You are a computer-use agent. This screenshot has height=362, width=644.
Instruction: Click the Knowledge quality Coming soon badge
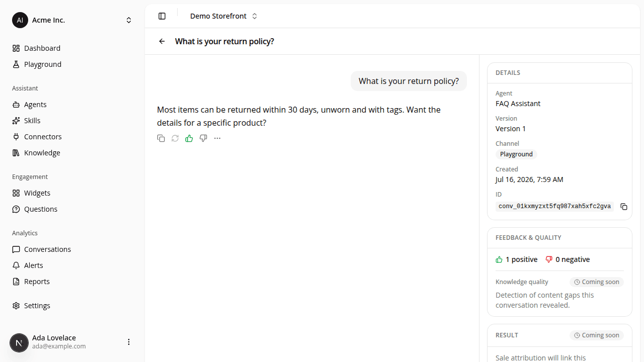(x=597, y=282)
